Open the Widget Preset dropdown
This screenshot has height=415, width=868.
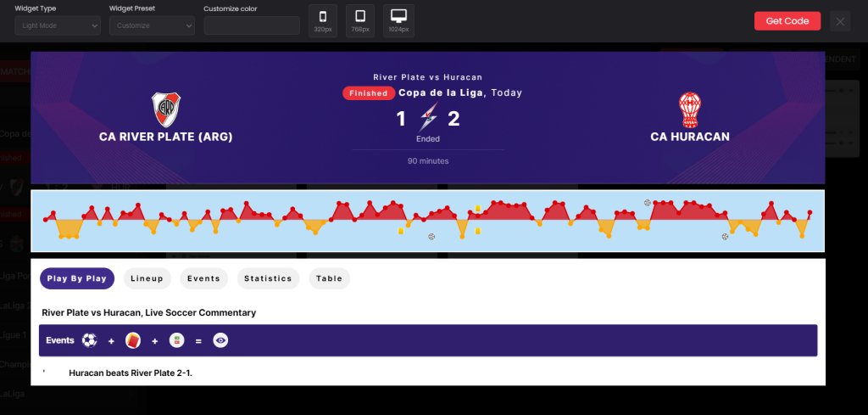(x=152, y=25)
